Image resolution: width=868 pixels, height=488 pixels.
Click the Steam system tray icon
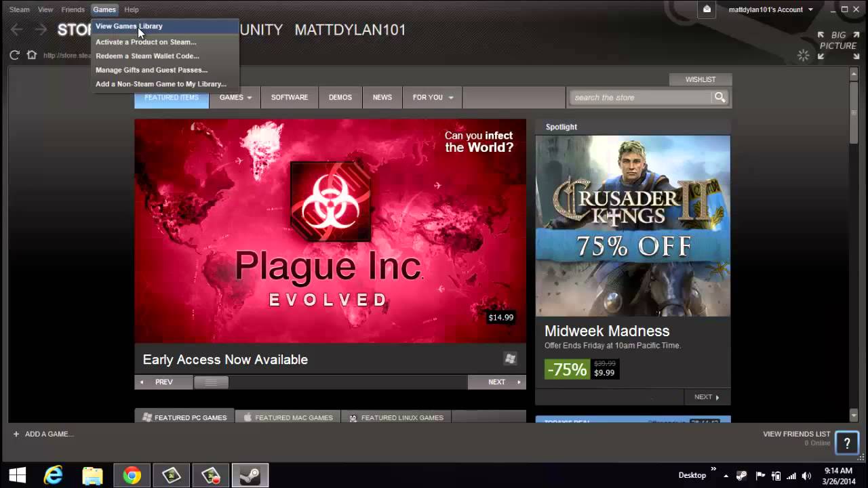(x=742, y=476)
